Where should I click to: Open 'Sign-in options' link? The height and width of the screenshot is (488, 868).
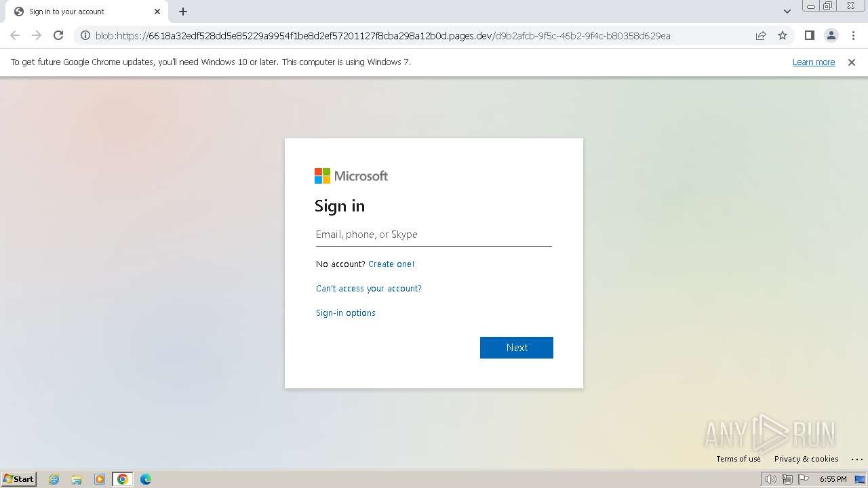346,313
